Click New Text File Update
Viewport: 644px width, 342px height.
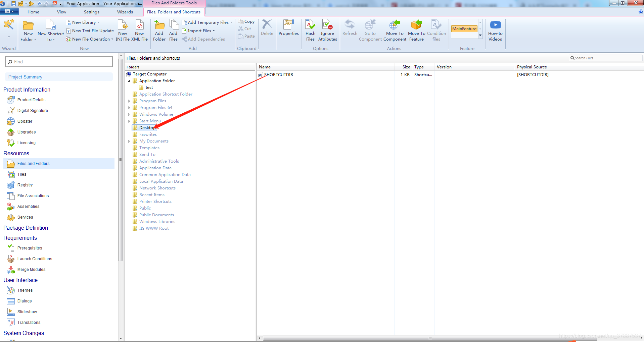90,31
